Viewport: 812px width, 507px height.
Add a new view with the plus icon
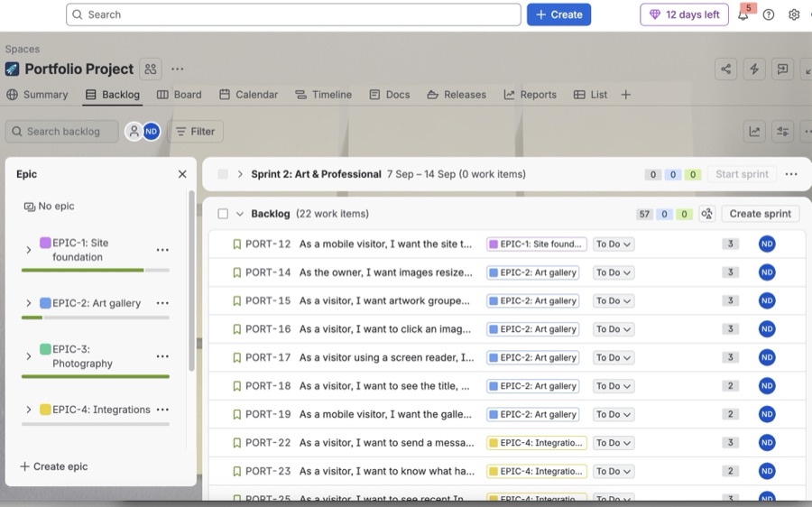tap(625, 95)
